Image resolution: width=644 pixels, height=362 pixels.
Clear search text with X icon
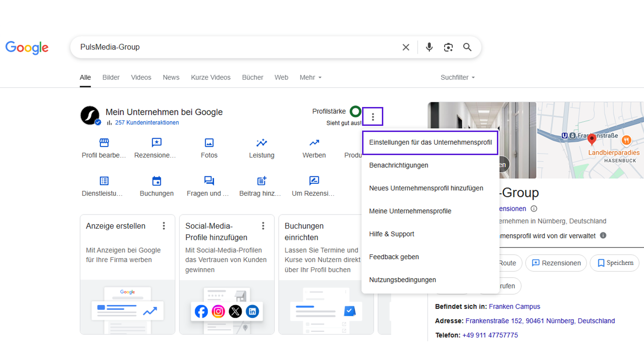(406, 47)
